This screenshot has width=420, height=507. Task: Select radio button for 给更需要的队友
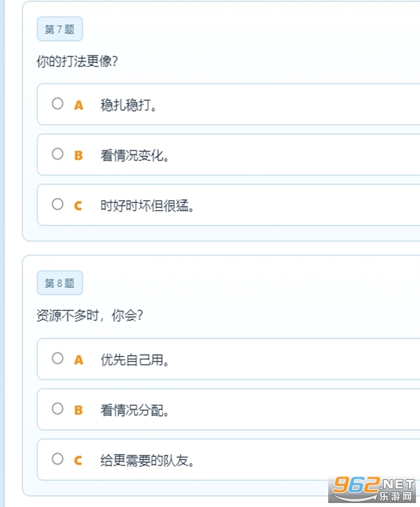pyautogui.click(x=57, y=459)
